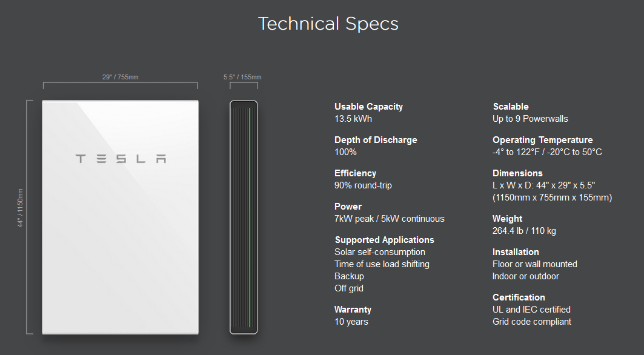Click the Technical Specs heading
644x355 pixels.
(328, 24)
